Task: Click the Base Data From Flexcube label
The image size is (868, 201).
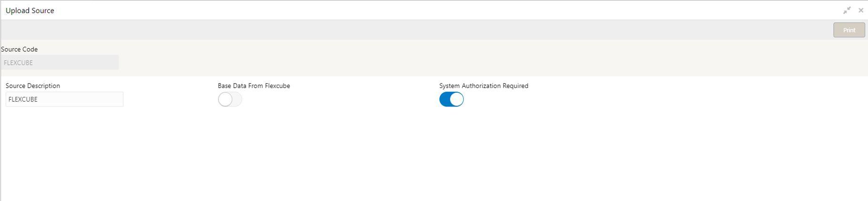Action: coord(254,86)
